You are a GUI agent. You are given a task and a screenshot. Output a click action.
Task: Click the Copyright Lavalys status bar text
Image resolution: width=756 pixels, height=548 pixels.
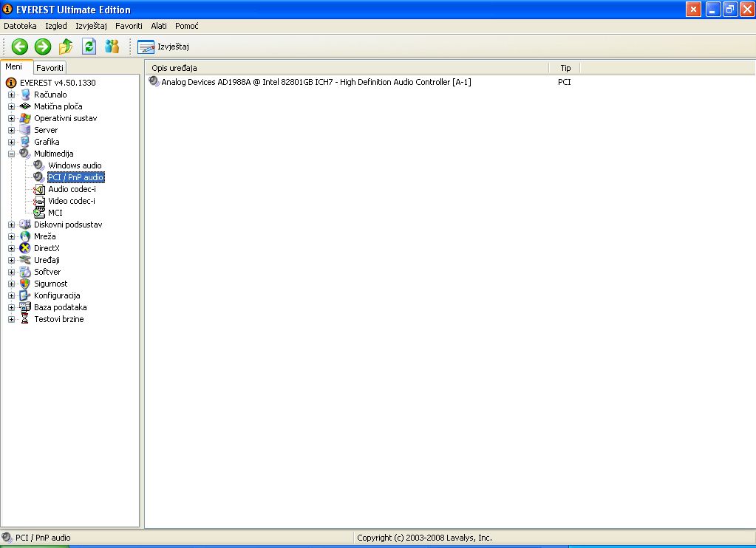424,538
